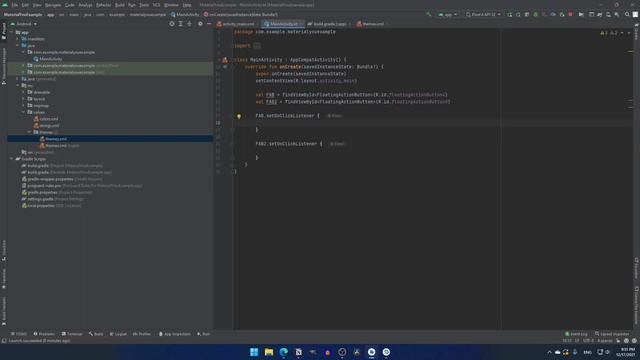Open the File menu
The image size is (640, 360).
coord(15,5)
